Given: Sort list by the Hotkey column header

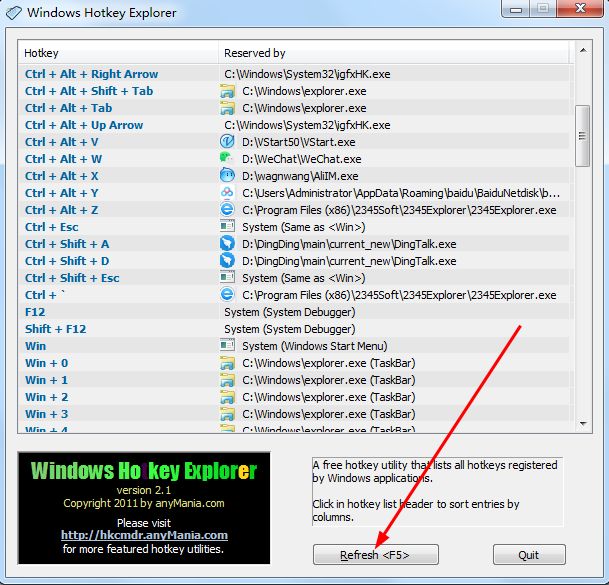Looking at the screenshot, I should (x=118, y=53).
